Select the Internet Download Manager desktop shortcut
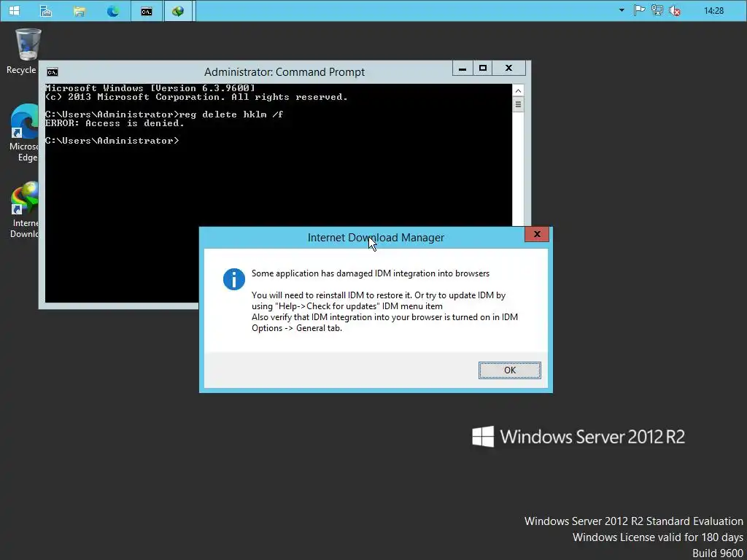 24,209
